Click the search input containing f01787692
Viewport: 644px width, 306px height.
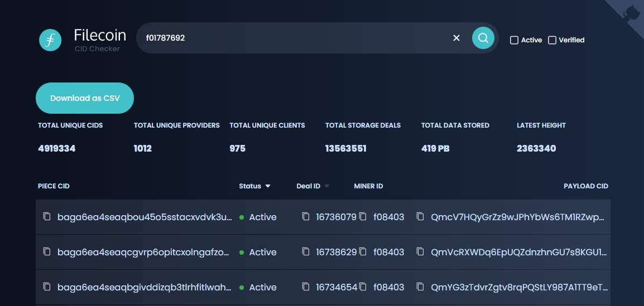click(290, 38)
